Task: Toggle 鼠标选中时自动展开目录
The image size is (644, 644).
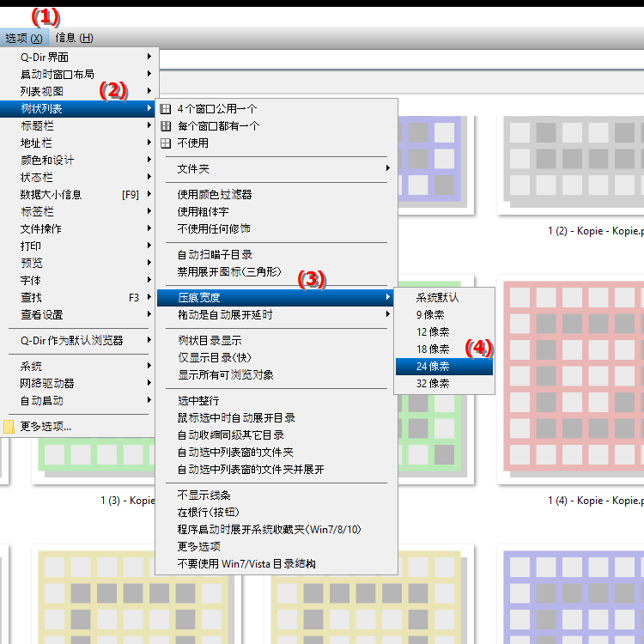Action: 276,417
